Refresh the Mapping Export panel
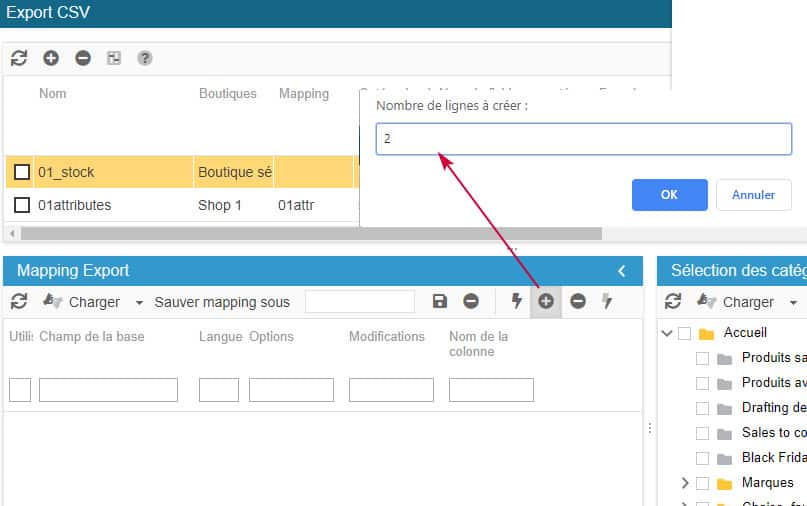This screenshot has width=807, height=506. click(19, 301)
